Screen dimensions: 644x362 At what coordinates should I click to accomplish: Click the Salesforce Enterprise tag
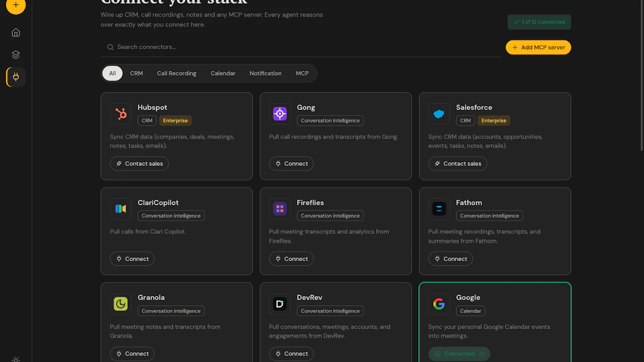(494, 121)
